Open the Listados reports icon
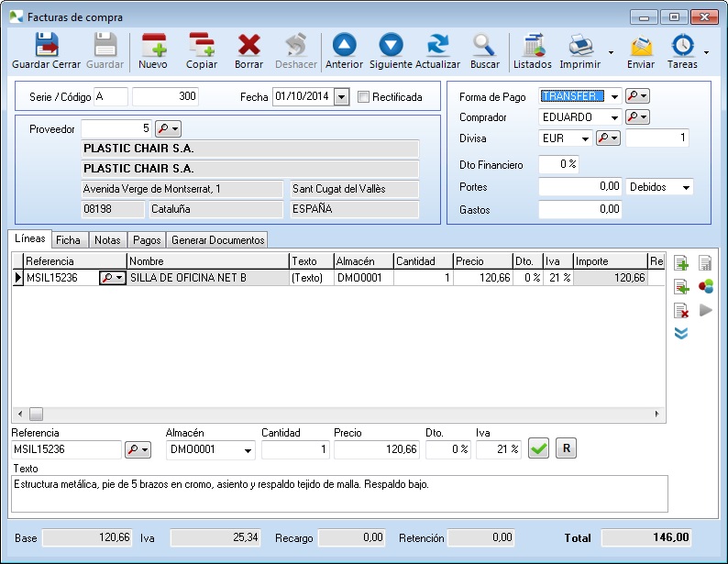This screenshot has height=564, width=728. point(532,44)
